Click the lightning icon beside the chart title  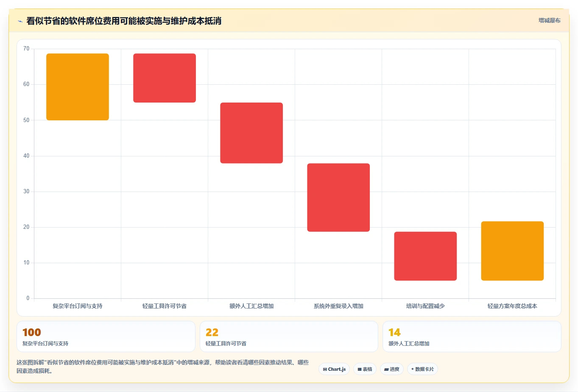[x=20, y=21]
